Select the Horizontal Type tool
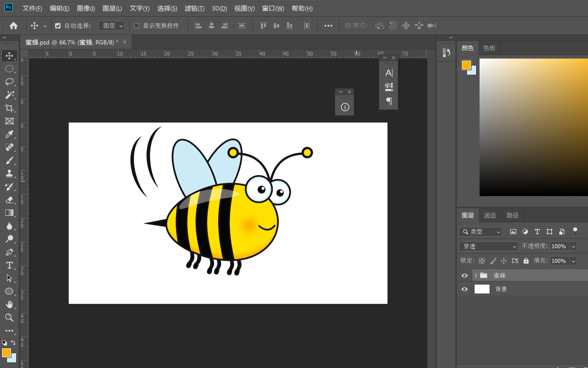Image resolution: width=588 pixels, height=368 pixels. pos(9,265)
